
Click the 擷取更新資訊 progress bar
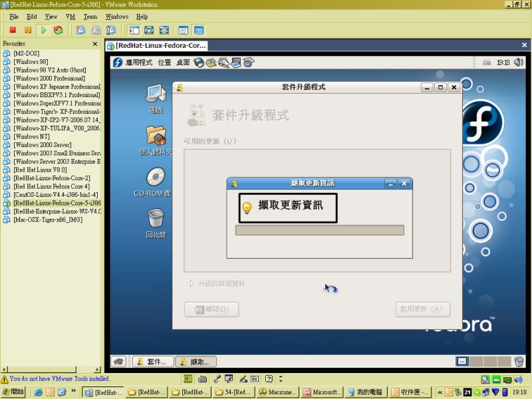[320, 230]
